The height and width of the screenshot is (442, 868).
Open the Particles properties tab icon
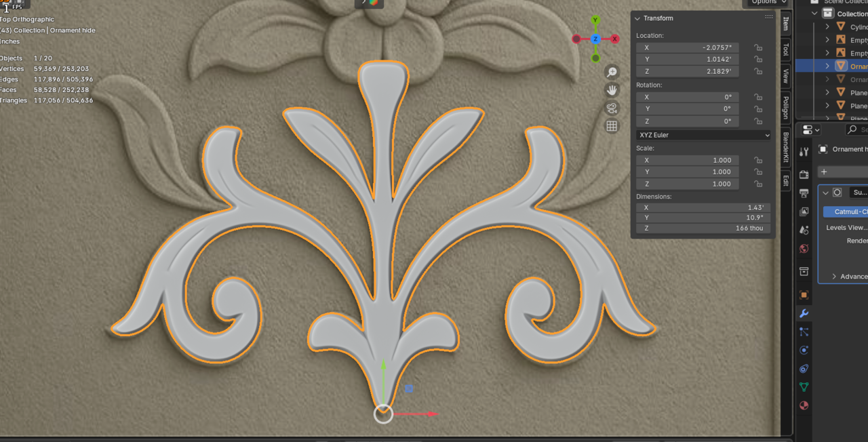[804, 331]
